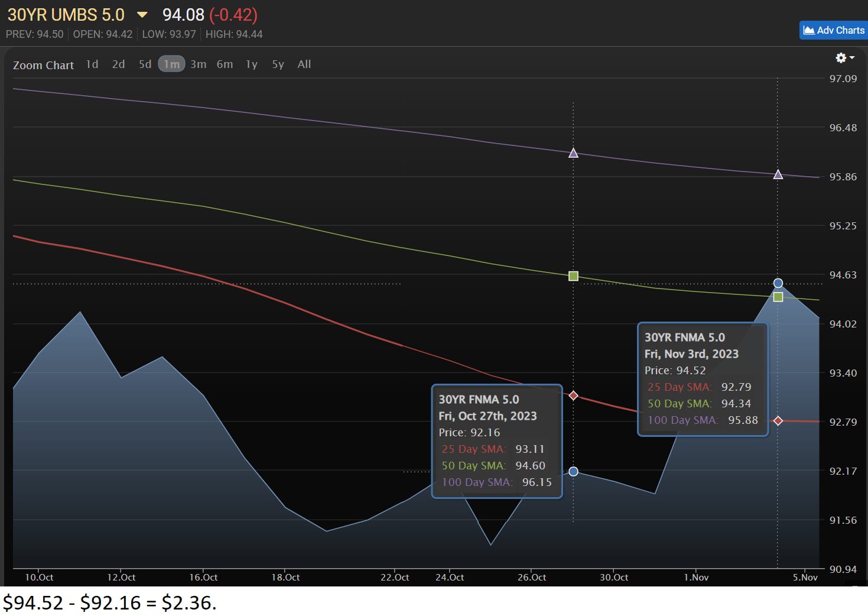
Task: Click 'Price: 94.52' in the tooltip
Action: (675, 371)
